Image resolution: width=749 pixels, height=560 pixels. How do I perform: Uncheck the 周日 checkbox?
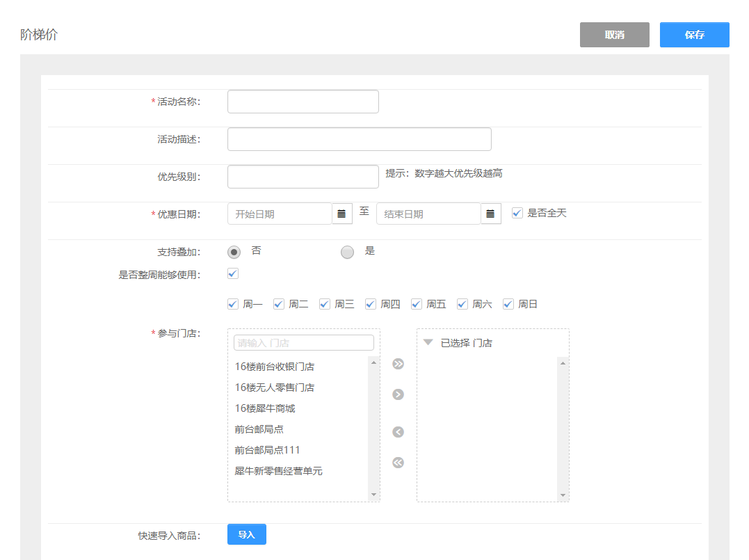point(508,304)
